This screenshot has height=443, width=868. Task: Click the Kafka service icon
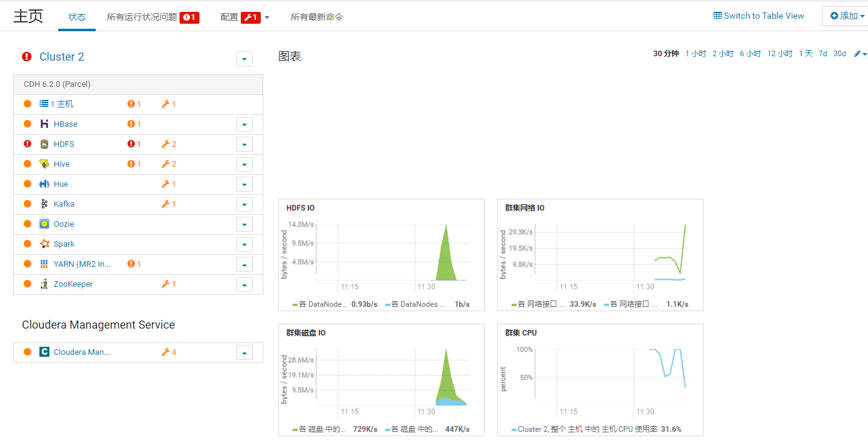coord(44,204)
